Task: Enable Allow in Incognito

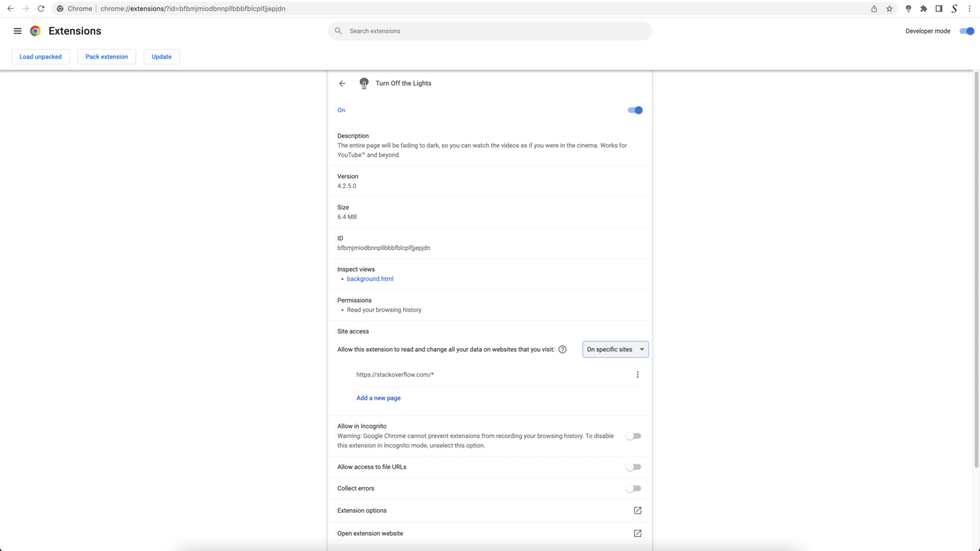Action: point(633,436)
